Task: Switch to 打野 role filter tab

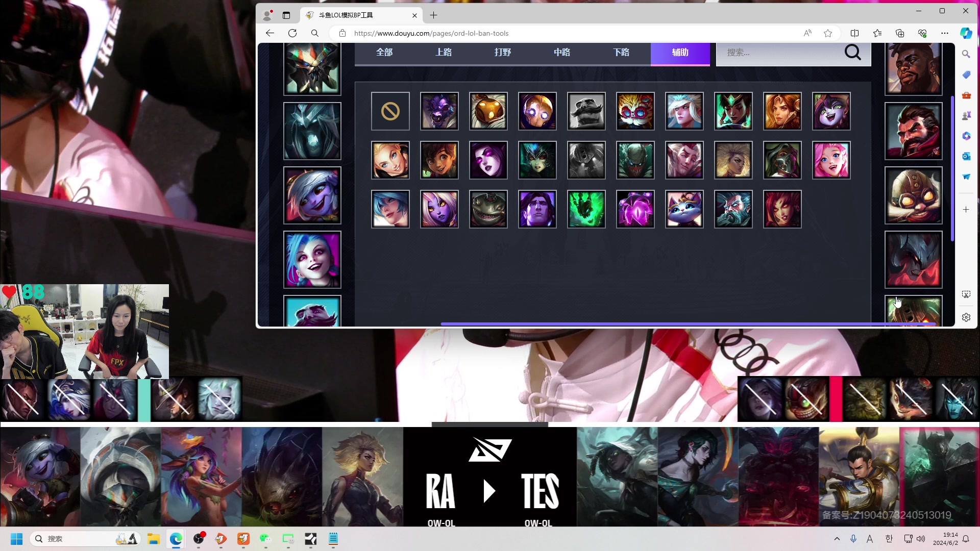Action: pos(503,53)
